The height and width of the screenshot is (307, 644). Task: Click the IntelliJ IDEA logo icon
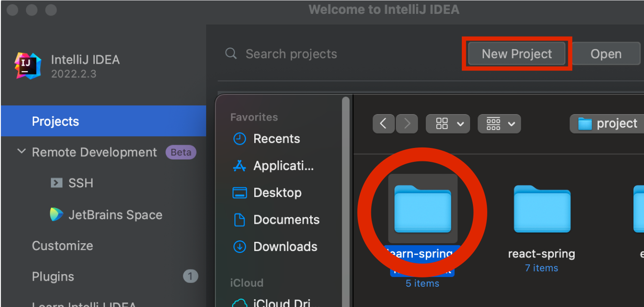(x=28, y=66)
